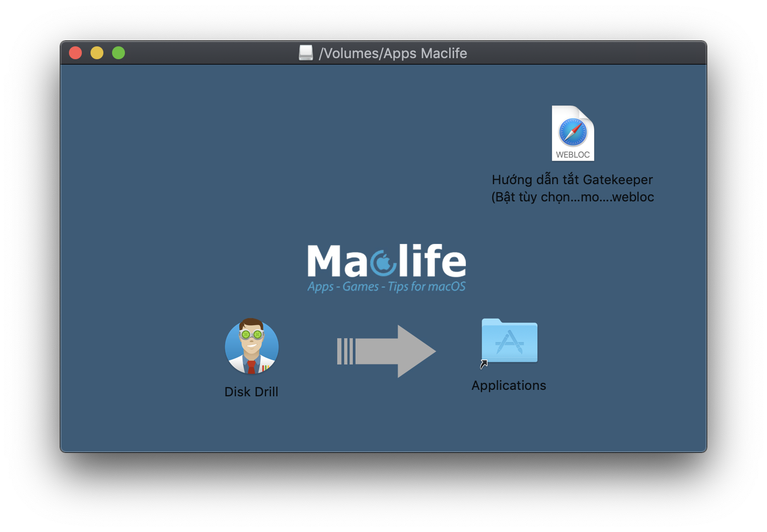This screenshot has height=532, width=767.
Task: Click the 'Hướng dẫn tắt Gatekeeper' filename
Action: 572,179
